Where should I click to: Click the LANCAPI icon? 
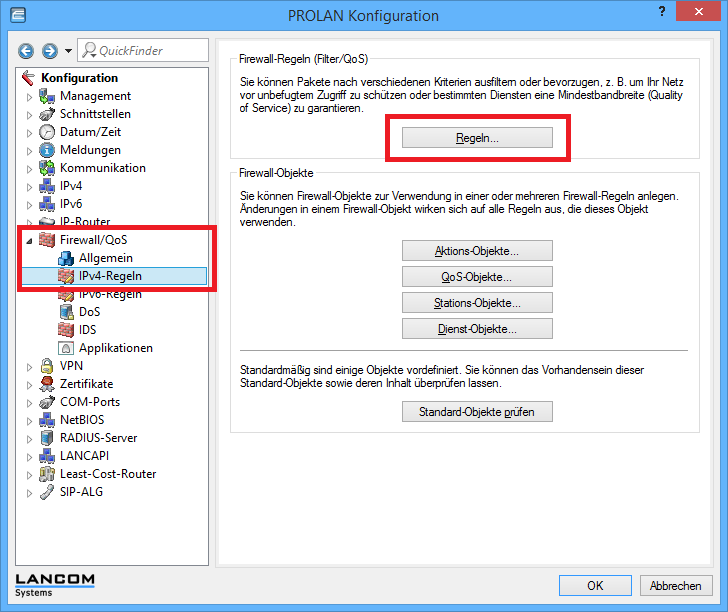pos(46,456)
